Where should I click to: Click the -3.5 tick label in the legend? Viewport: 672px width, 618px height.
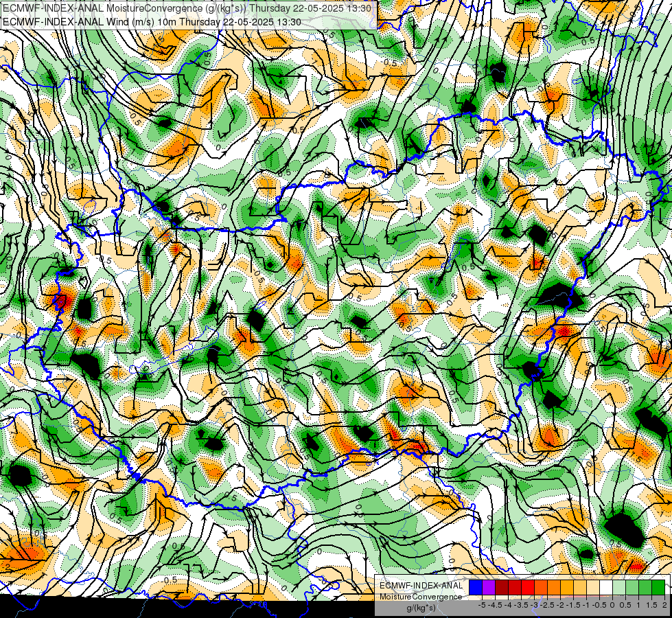point(521,605)
